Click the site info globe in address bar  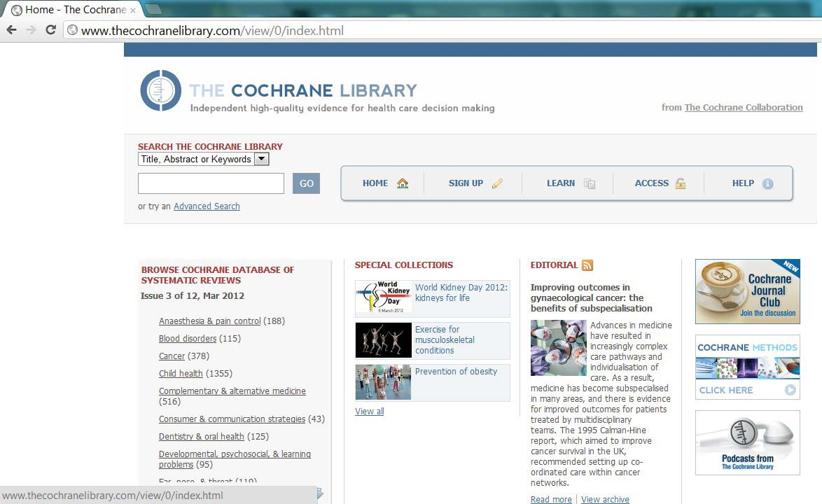point(72,30)
